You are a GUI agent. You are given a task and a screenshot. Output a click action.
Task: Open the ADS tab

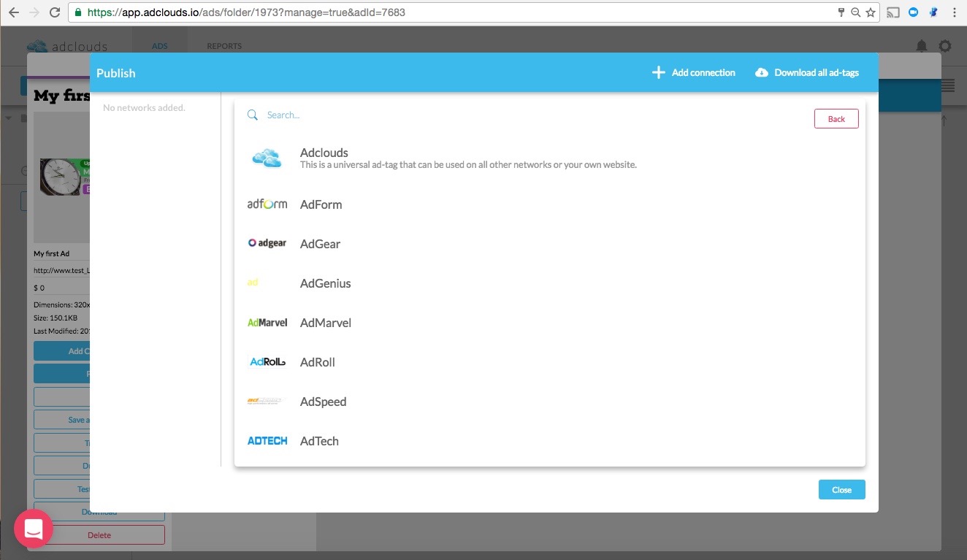tap(160, 46)
